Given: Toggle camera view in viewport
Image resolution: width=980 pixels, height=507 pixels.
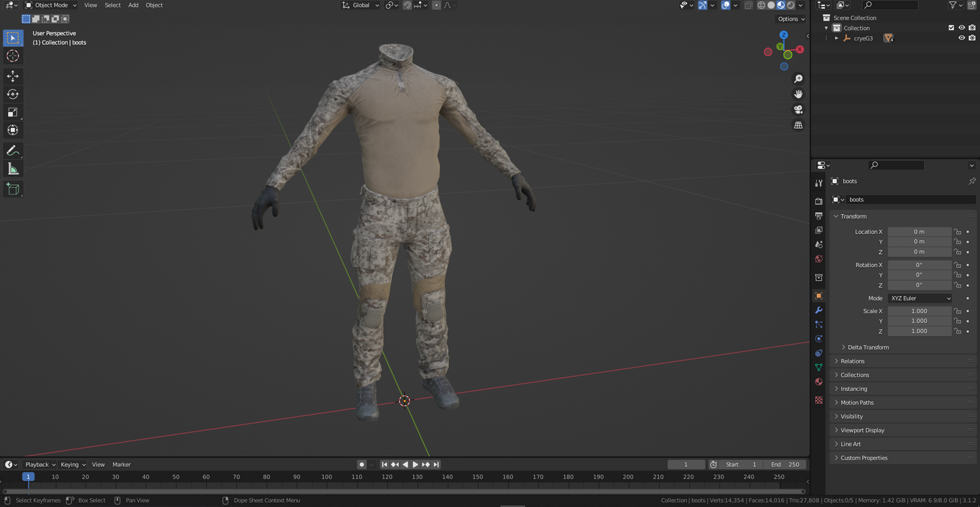Looking at the screenshot, I should 798,110.
